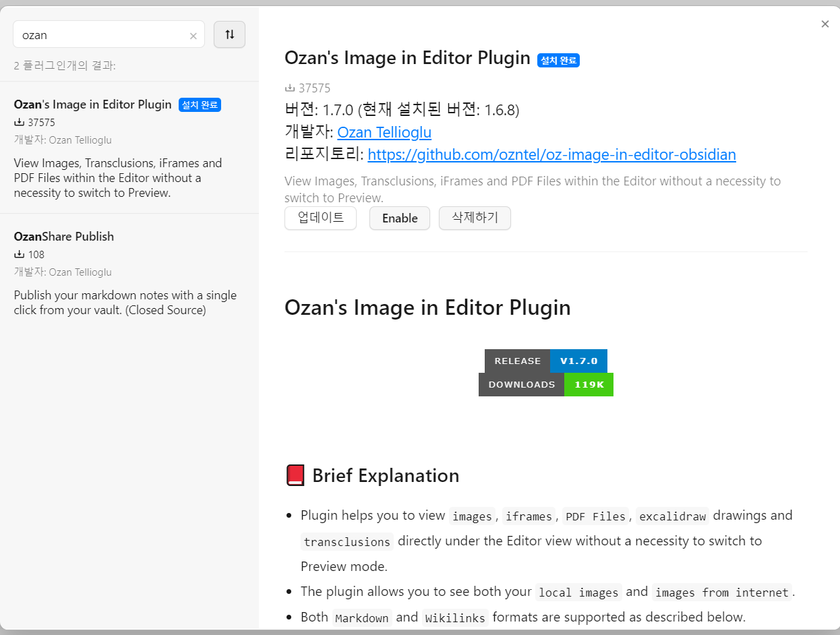Click the 'iframes' code text
Viewport: 840px width, 635px height.
point(529,516)
